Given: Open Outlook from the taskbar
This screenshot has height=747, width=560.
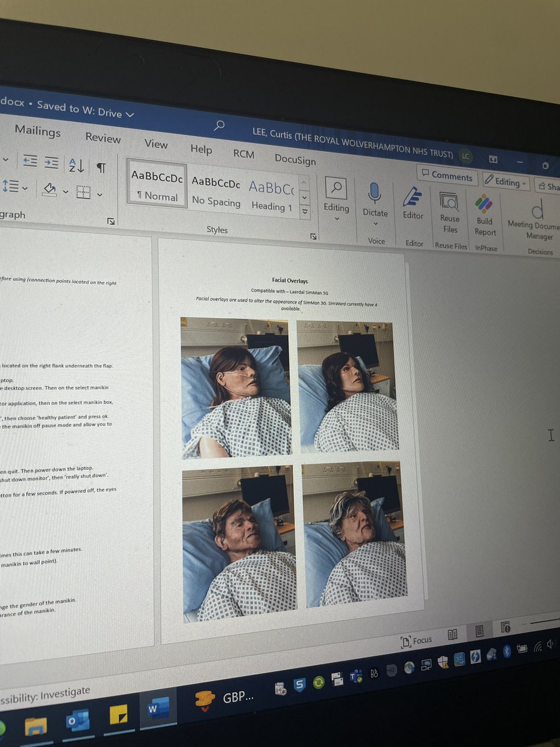Looking at the screenshot, I should [x=78, y=720].
